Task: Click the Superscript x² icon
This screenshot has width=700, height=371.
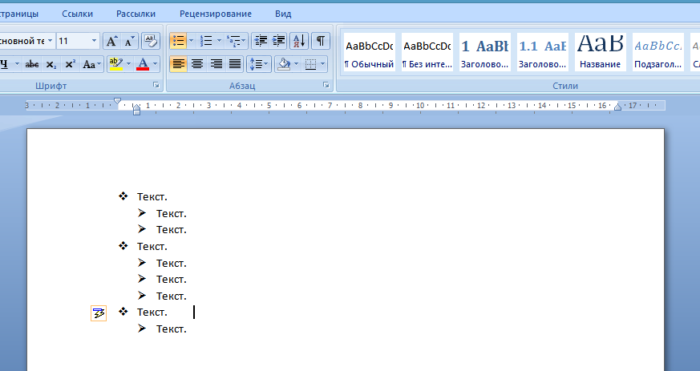Action: click(x=70, y=65)
